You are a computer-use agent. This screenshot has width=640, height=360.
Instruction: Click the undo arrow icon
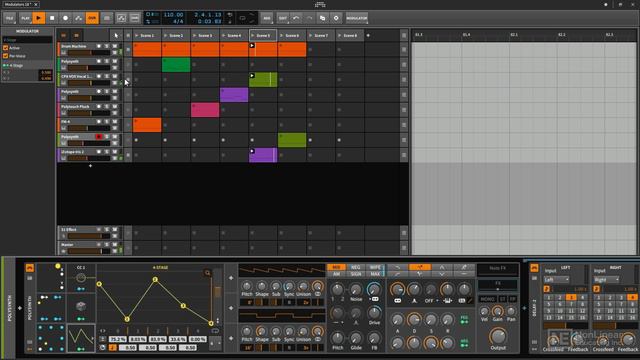click(x=296, y=18)
